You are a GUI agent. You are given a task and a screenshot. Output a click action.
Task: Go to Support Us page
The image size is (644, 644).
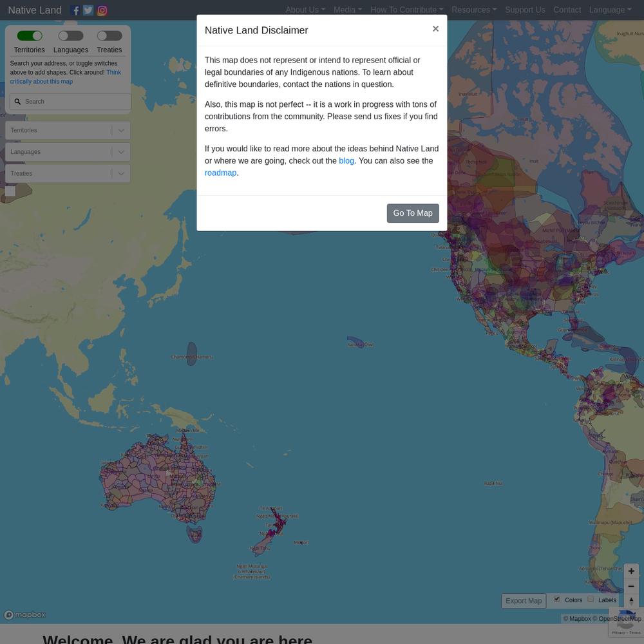pos(525,10)
